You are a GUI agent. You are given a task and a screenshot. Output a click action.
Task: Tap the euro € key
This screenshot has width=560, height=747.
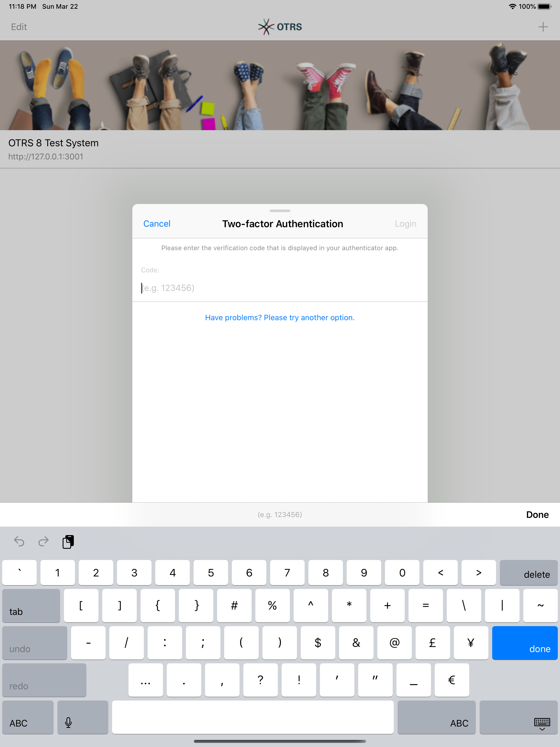coord(452,680)
